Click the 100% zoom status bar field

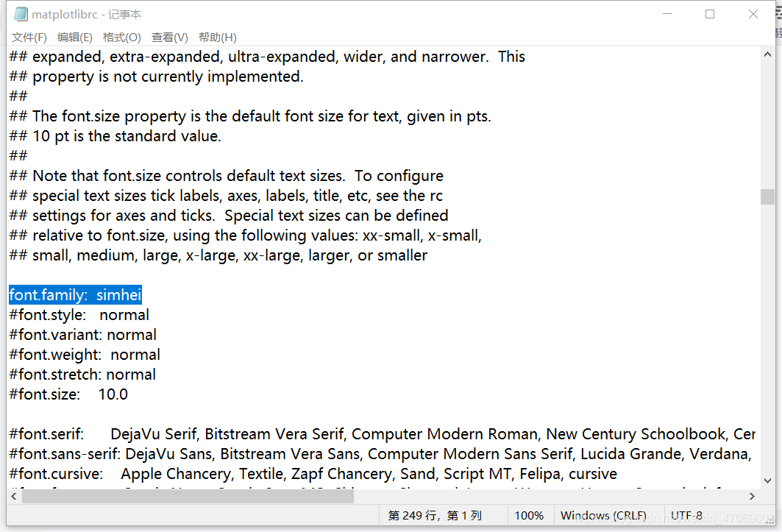click(x=529, y=515)
